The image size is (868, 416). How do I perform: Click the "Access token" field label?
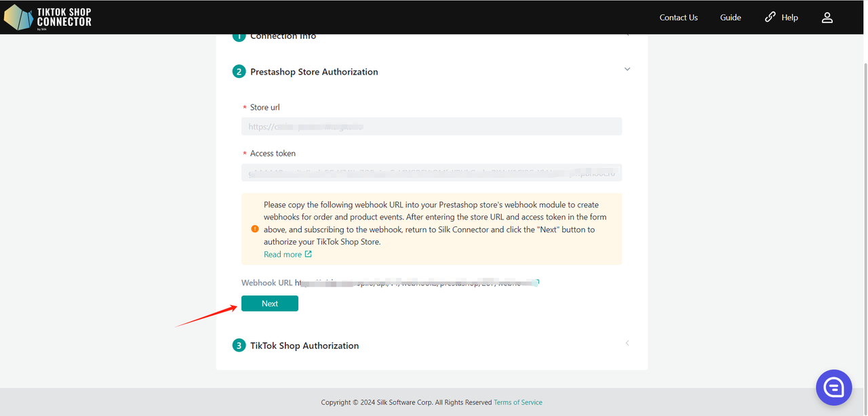click(x=273, y=154)
